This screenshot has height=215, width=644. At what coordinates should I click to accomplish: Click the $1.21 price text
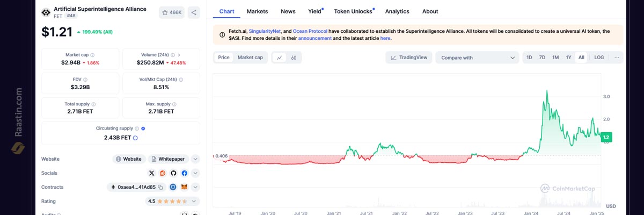pos(57,32)
